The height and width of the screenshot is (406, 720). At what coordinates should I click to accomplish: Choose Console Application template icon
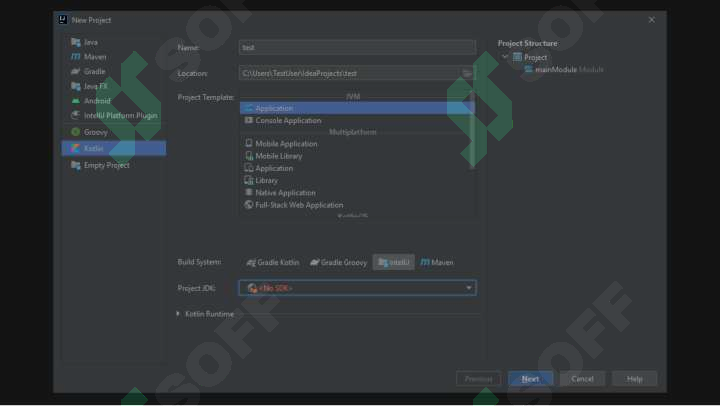[248, 120]
